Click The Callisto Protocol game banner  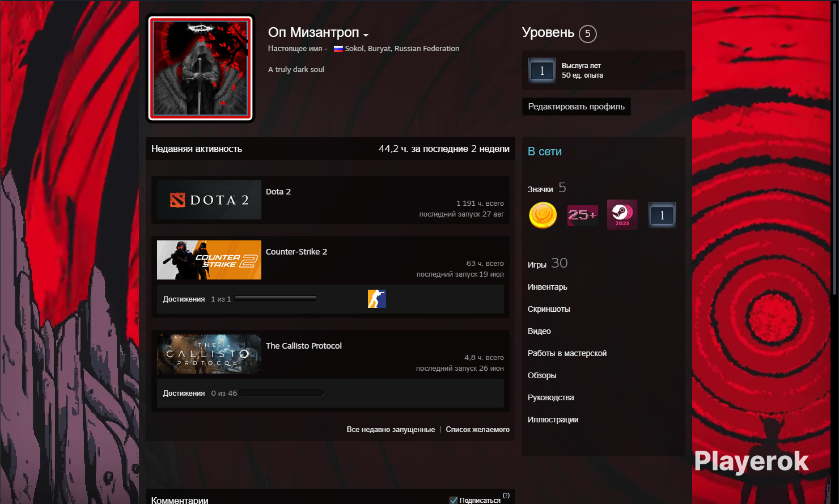point(209,354)
